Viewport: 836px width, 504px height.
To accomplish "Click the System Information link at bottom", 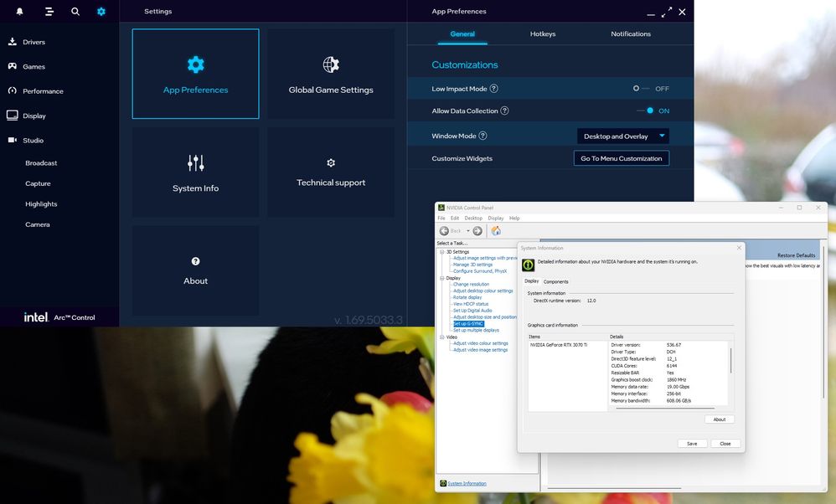I will (466, 484).
